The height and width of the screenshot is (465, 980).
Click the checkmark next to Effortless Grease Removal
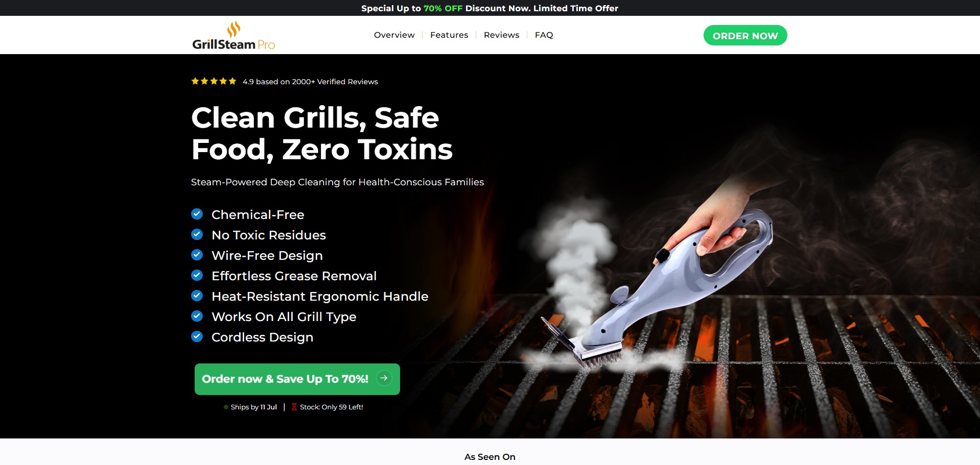(x=197, y=275)
